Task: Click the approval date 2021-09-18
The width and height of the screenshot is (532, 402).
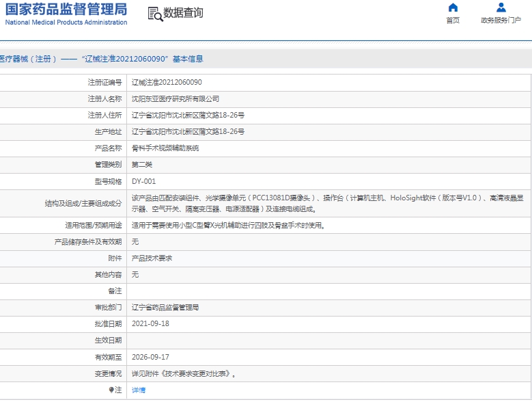Action: tap(150, 323)
